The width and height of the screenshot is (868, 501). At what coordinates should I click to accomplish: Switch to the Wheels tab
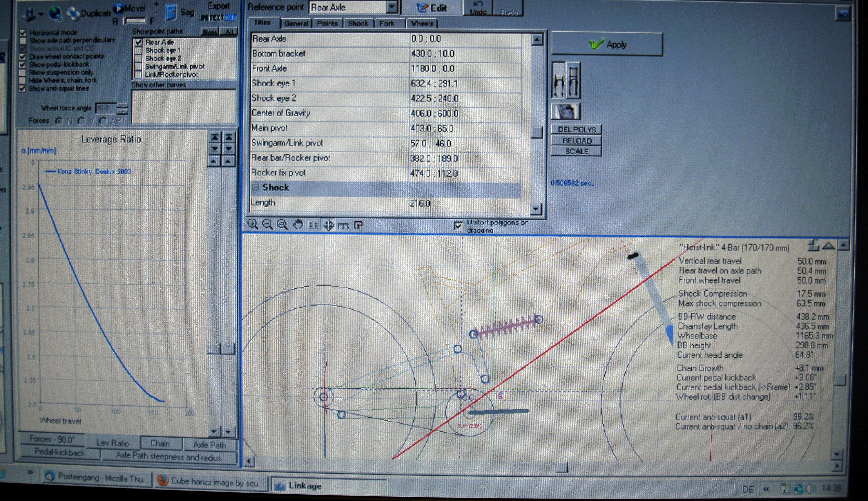(x=422, y=23)
